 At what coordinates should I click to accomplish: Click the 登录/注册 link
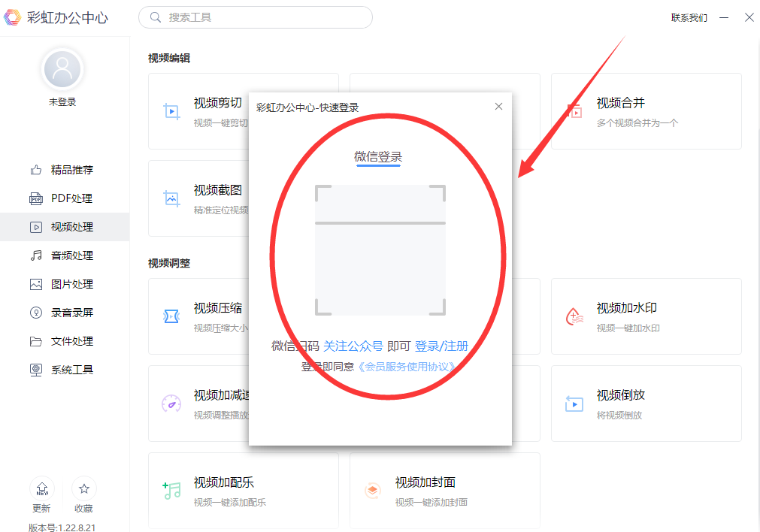[441, 346]
